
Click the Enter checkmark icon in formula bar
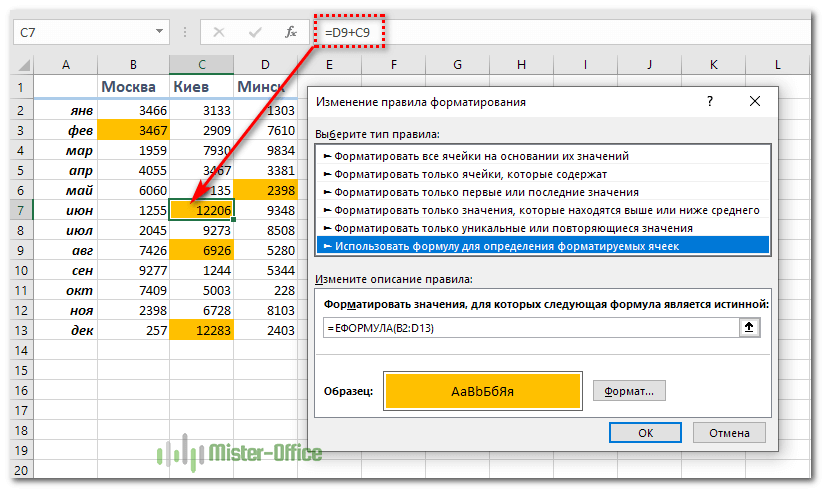256,33
